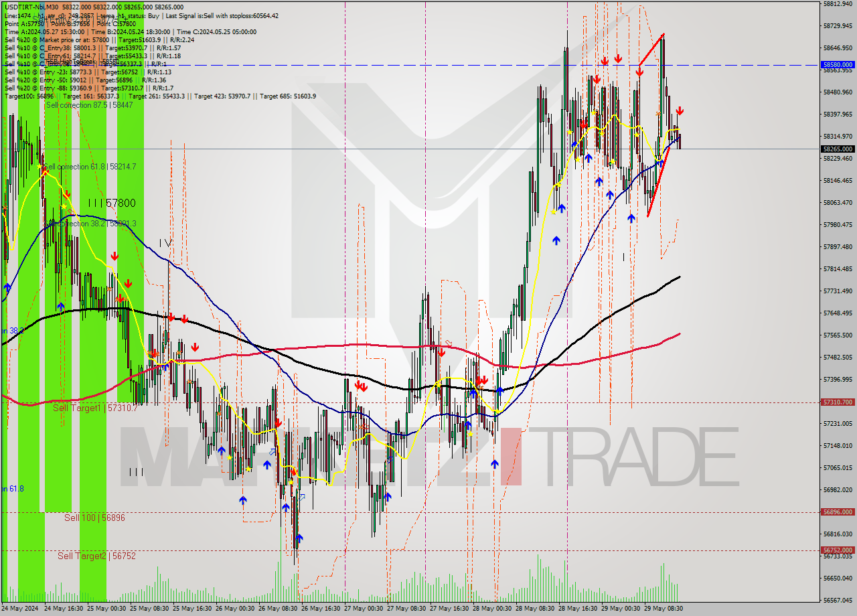Select the 'Sell correction 87.5 | 58447' label
Screen dimensions: 857x616
point(89,105)
